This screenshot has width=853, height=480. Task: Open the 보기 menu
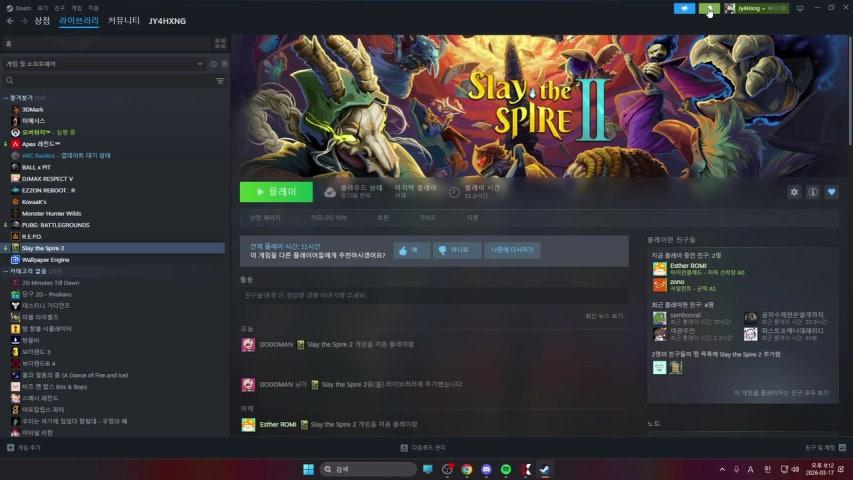pos(42,8)
